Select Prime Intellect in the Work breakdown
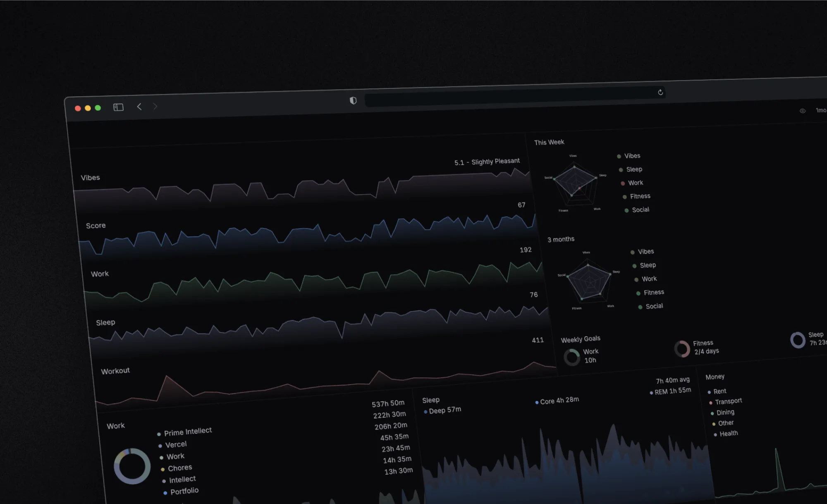This screenshot has width=827, height=504. (184, 432)
